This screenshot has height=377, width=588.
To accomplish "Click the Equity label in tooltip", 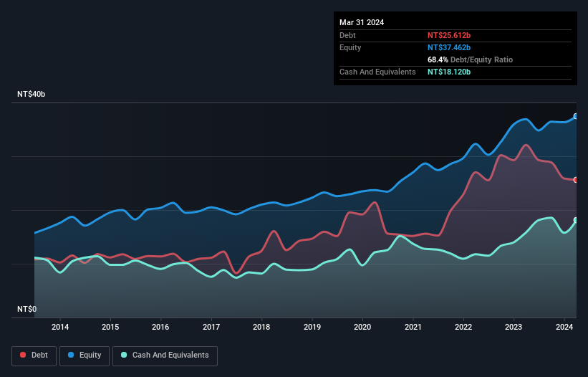I will tap(350, 47).
